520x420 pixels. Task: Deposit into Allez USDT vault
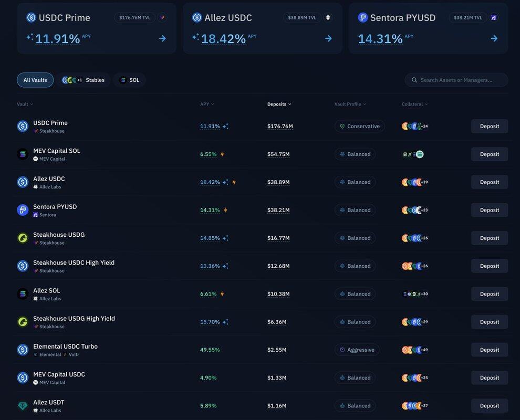(x=490, y=406)
